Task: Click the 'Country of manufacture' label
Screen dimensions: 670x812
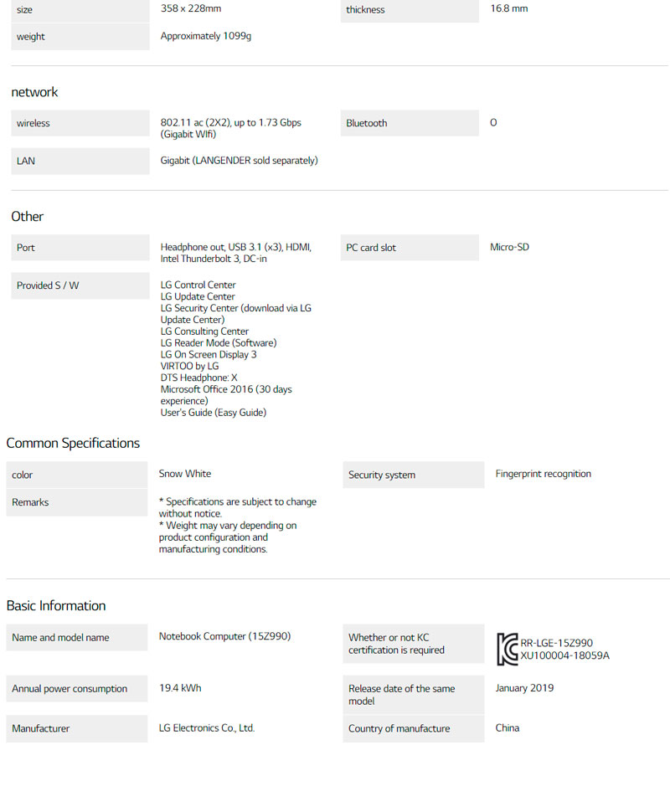Action: [x=399, y=728]
